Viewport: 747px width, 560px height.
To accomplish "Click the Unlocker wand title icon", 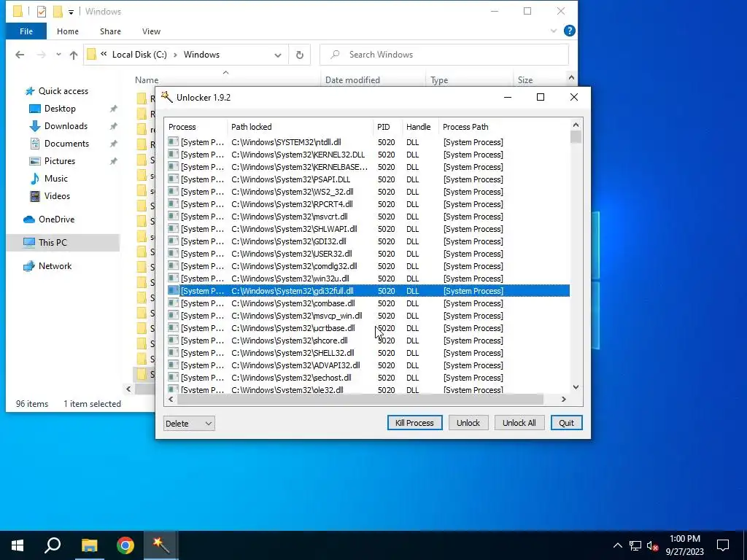I will pyautogui.click(x=166, y=97).
